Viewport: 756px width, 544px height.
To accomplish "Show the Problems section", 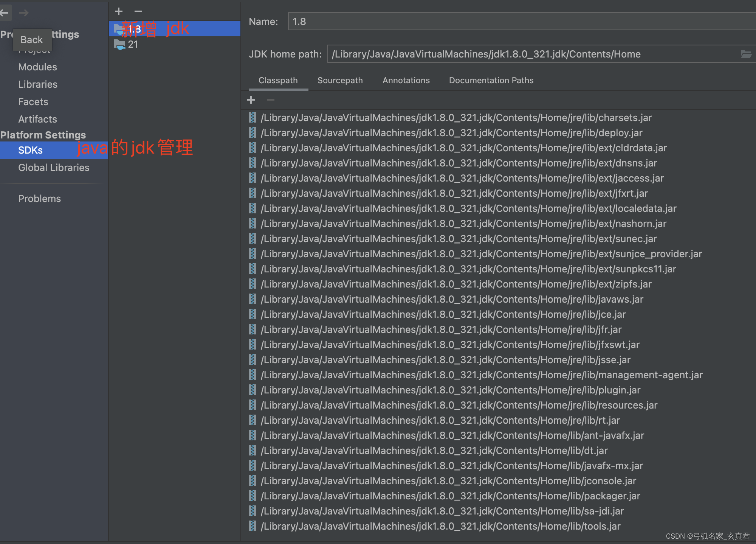I will point(39,199).
